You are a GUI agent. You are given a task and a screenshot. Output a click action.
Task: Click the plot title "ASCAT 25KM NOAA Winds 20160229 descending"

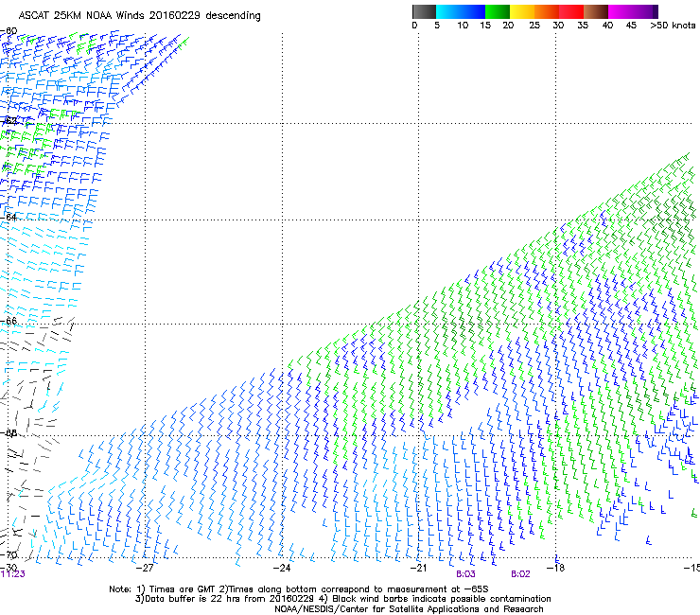(139, 16)
